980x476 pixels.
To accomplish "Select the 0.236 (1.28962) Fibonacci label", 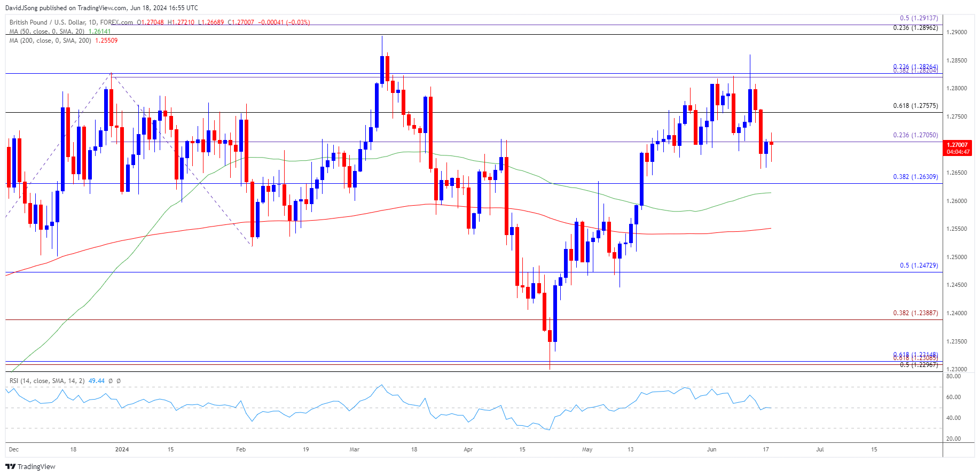I will coord(915,28).
